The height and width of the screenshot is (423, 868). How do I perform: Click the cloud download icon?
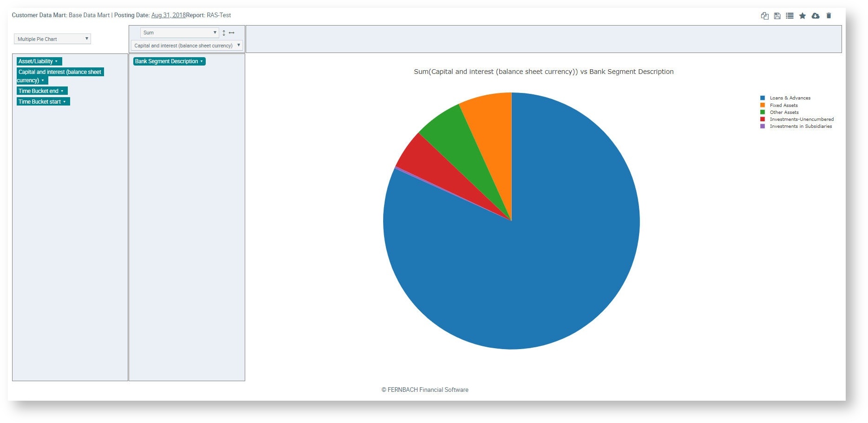pos(816,16)
